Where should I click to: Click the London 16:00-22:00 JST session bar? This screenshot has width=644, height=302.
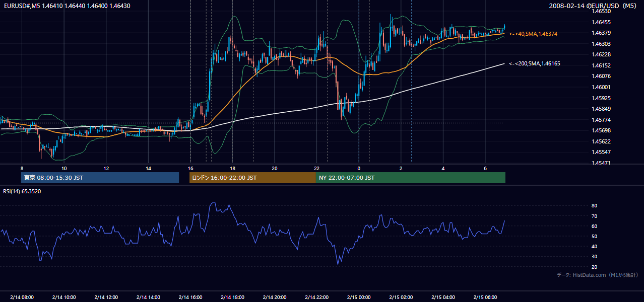[252, 178]
